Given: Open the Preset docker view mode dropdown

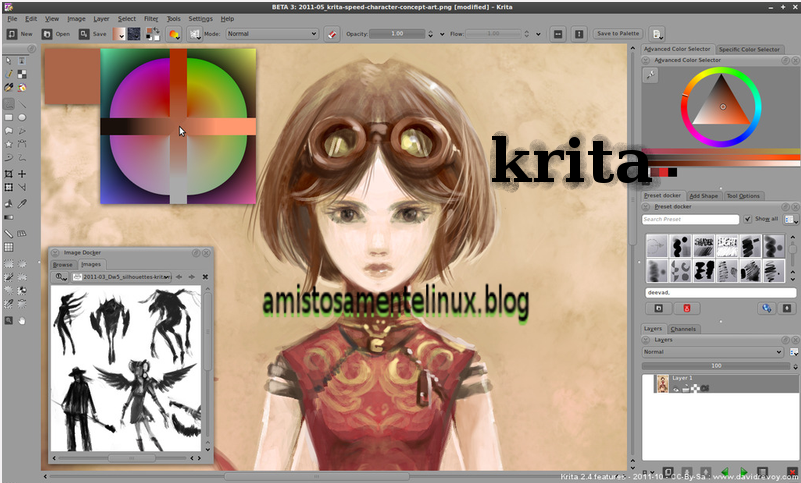Looking at the screenshot, I should [x=791, y=219].
